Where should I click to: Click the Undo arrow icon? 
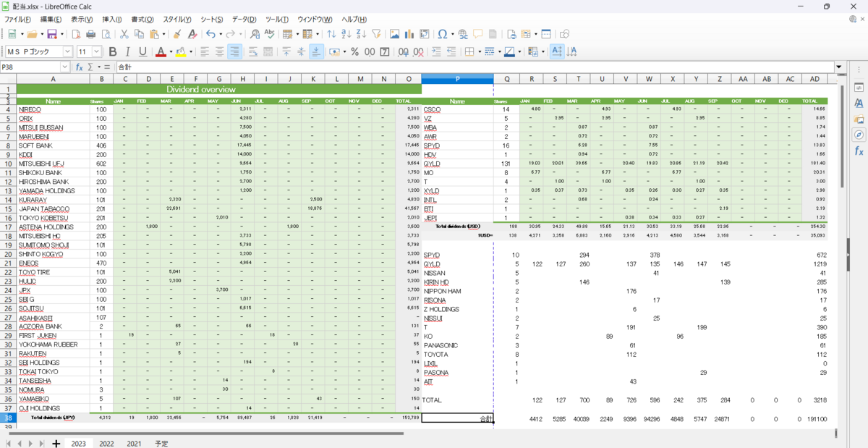point(210,34)
